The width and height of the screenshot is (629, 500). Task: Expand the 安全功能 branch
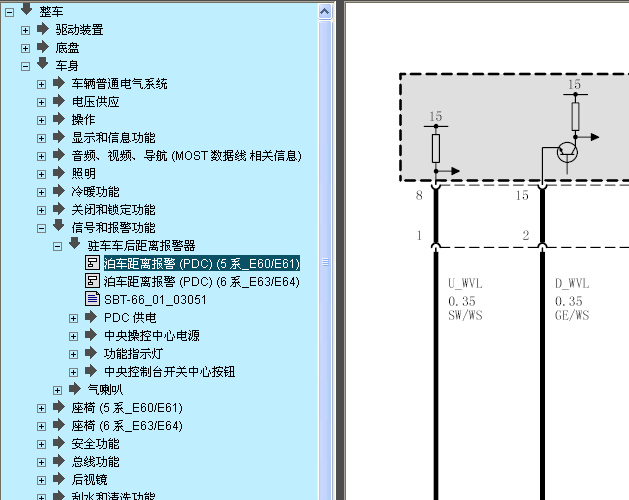[41, 444]
